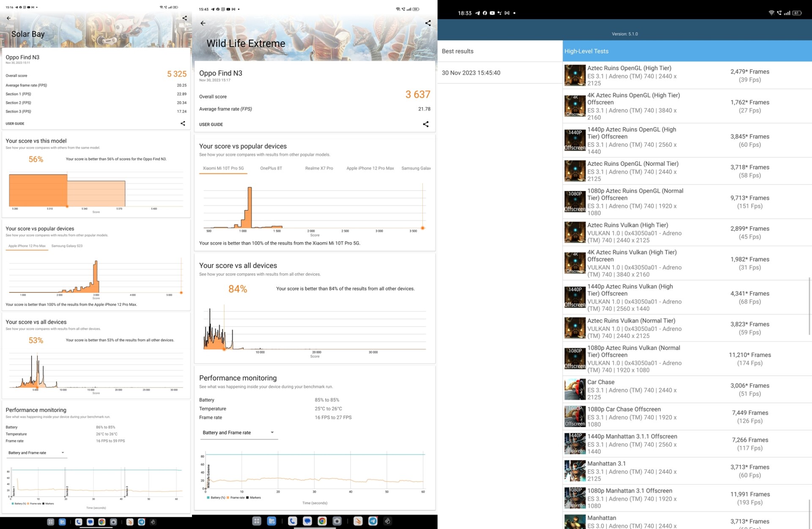Open the 4K Aztec Ruins OpenGL (High Tier) Offscreen row
The height and width of the screenshot is (529, 812).
(687, 106)
